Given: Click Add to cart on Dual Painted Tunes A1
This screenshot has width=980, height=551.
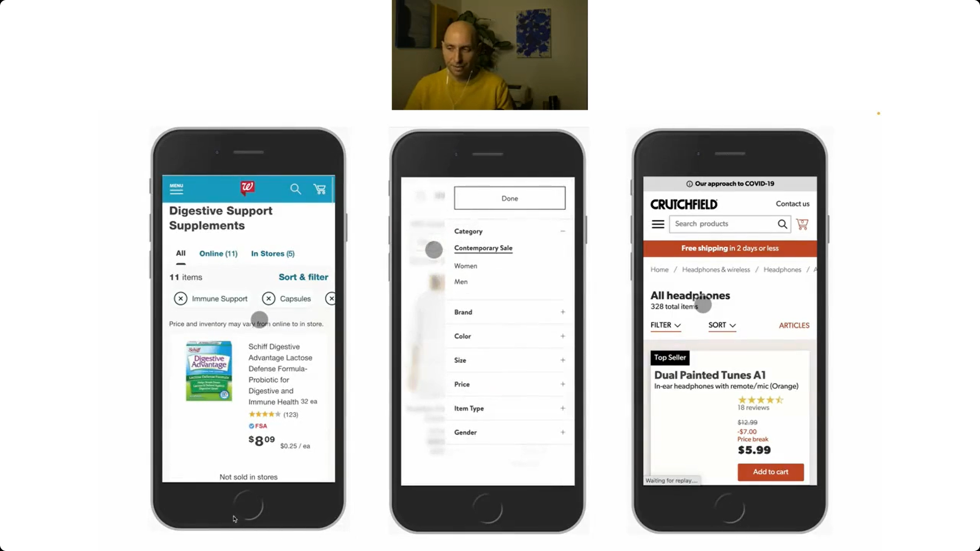Looking at the screenshot, I should (x=770, y=471).
